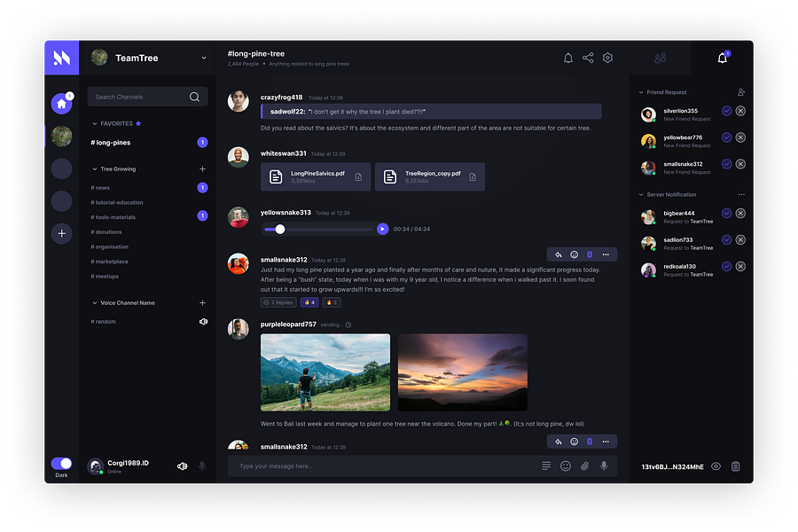
Task: Approve sadlion733 request to TeamTree
Action: tap(727, 239)
